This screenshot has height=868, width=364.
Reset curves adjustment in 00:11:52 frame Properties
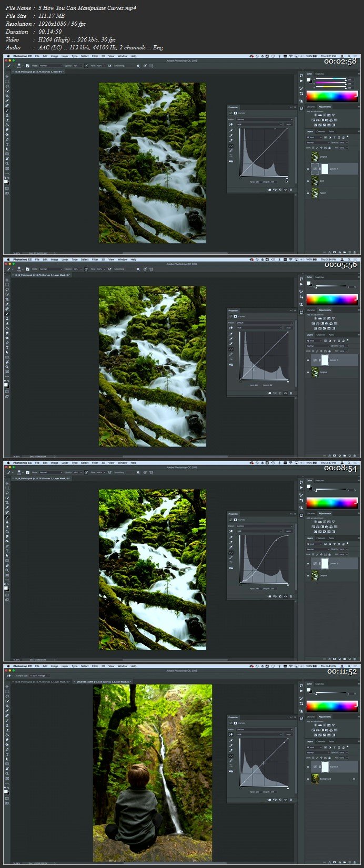tap(280, 800)
